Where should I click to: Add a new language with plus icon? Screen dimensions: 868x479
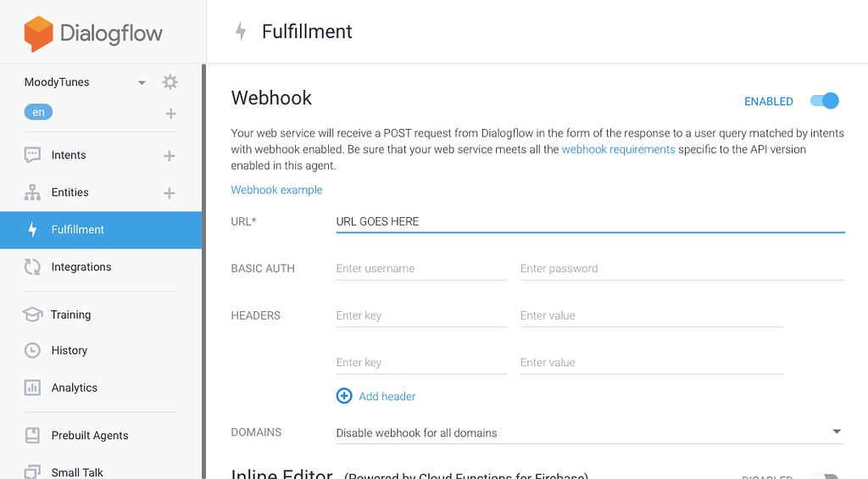tap(170, 114)
